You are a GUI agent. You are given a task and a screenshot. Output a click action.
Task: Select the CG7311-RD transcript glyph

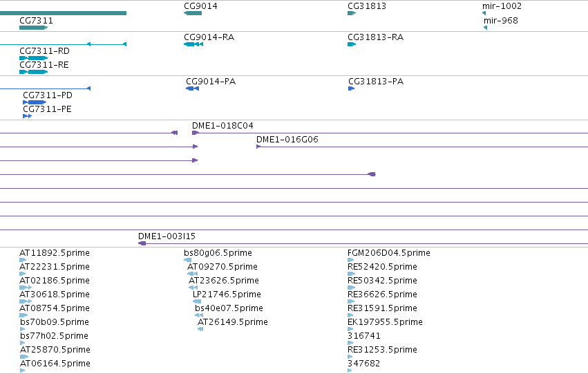tap(33, 58)
